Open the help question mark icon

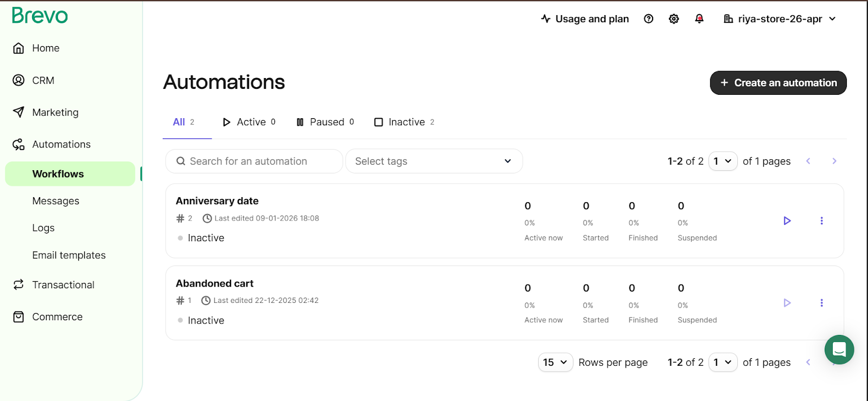[x=648, y=19]
